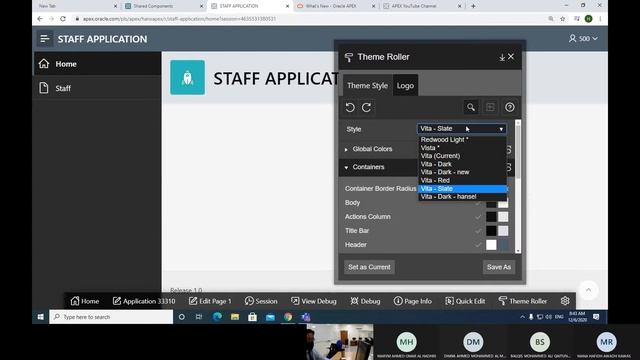640x360 pixels.
Task: Click the Theme Roller panel scrollbar
Action: (x=518, y=187)
